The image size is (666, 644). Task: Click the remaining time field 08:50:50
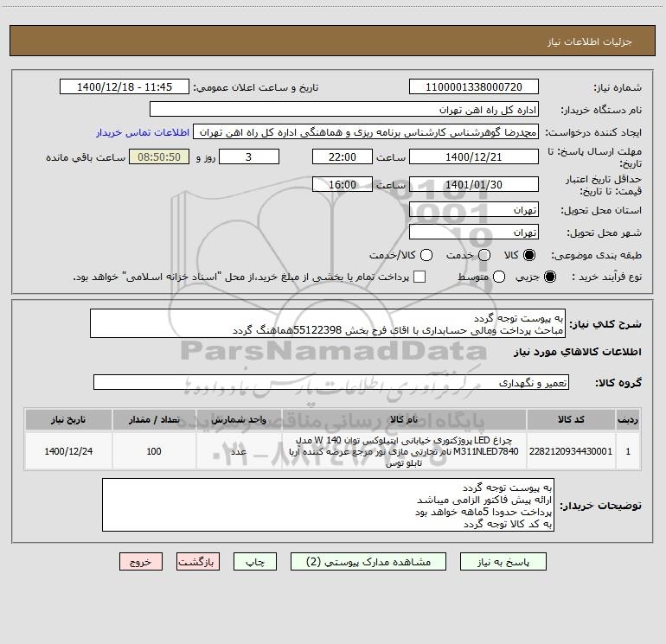tap(159, 156)
